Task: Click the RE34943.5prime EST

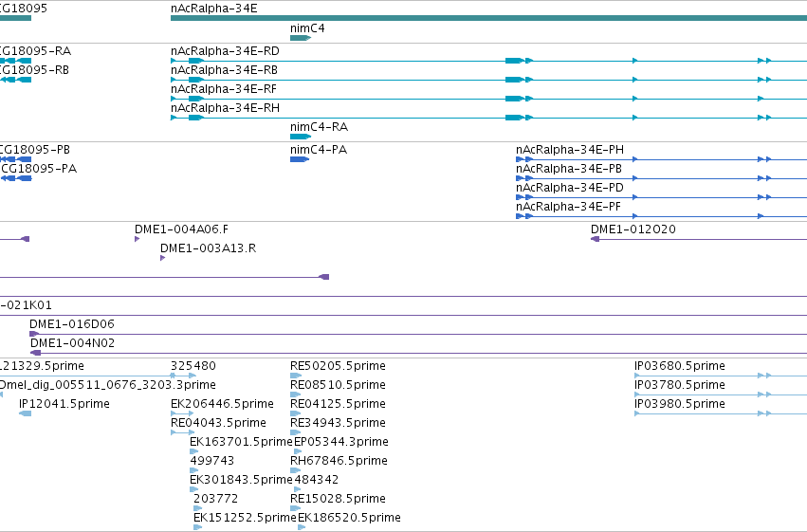Action: [296, 432]
